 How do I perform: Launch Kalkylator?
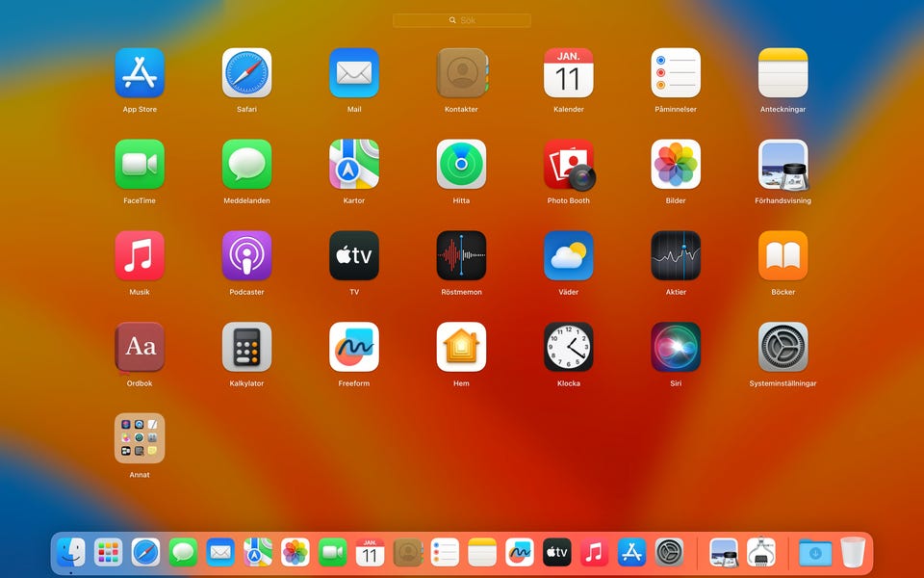(247, 347)
